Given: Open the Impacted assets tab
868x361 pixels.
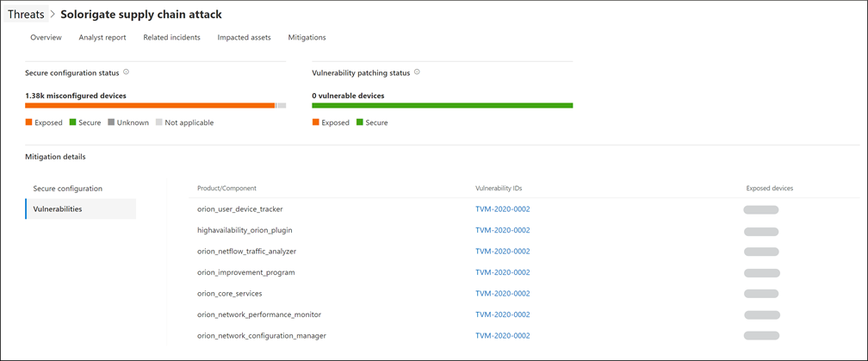Looking at the screenshot, I should [244, 37].
